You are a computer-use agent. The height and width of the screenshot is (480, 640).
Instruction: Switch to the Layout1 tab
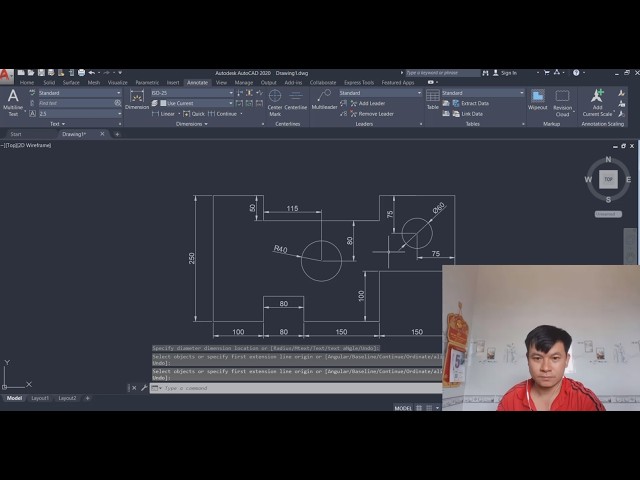pos(40,398)
